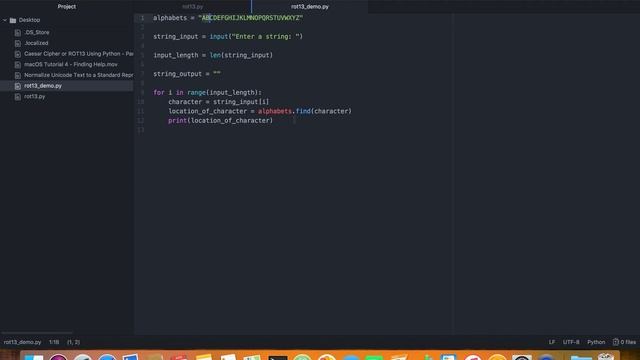640x360 pixels.
Task: Click the file icon beside .DS_Store
Action: click(18, 33)
